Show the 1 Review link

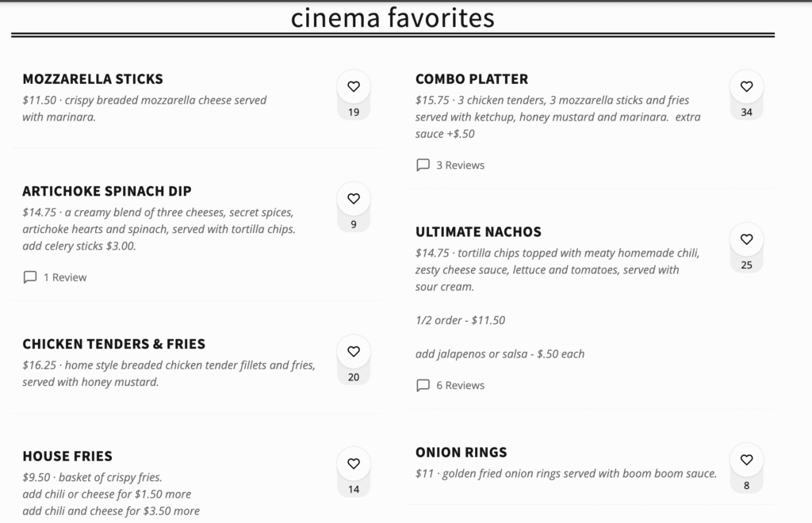coord(65,277)
